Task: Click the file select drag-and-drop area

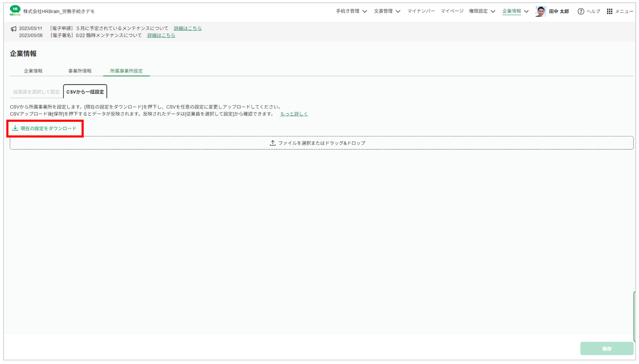Action: coord(322,143)
